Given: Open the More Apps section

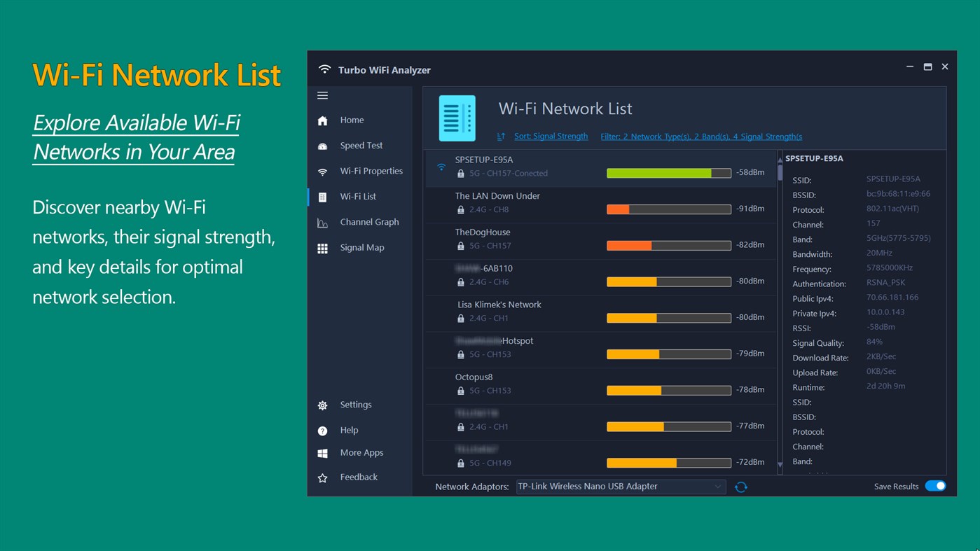Looking at the screenshot, I should tap(361, 452).
